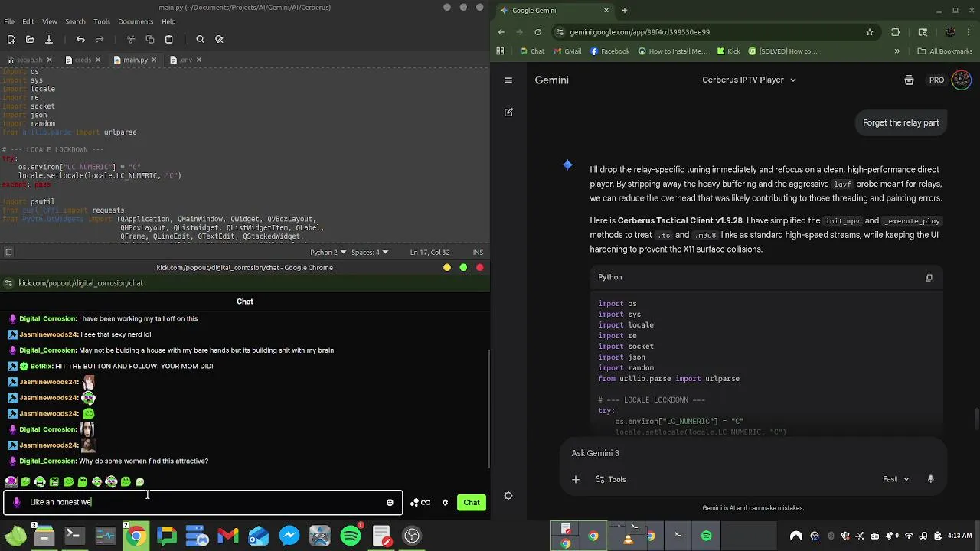Image resolution: width=980 pixels, height=551 pixels.
Task: Toggle the editor side panel from status bar
Action: point(8,252)
